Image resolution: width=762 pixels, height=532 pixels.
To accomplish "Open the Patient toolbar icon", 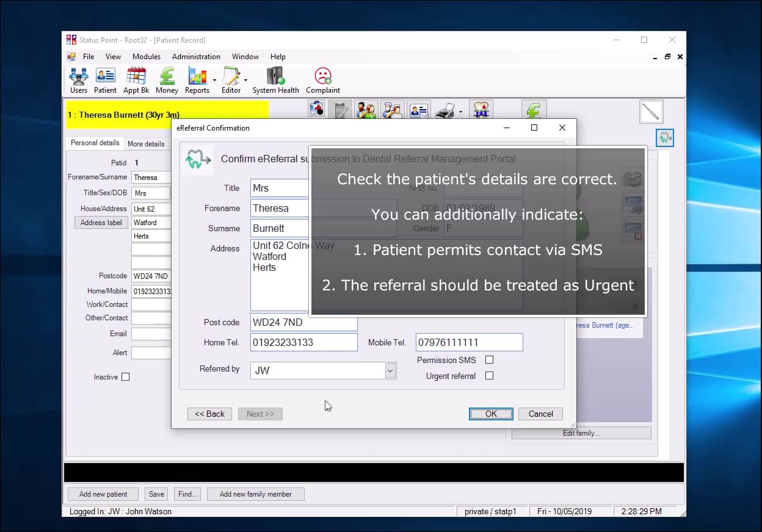I will tap(105, 81).
